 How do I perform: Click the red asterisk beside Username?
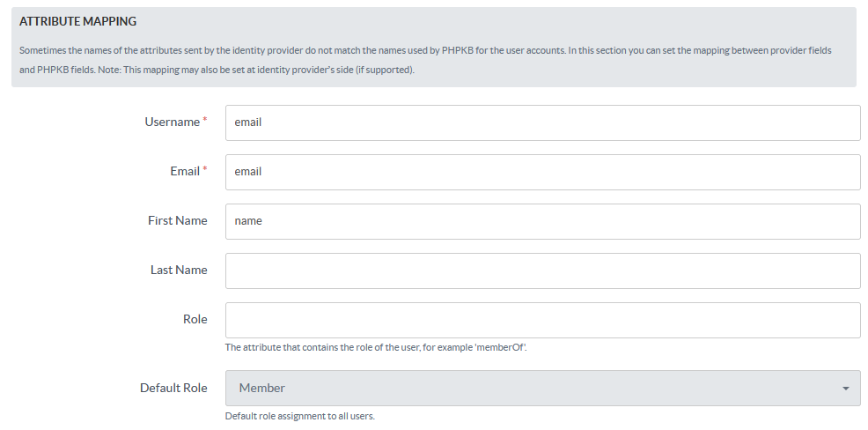coord(205,121)
